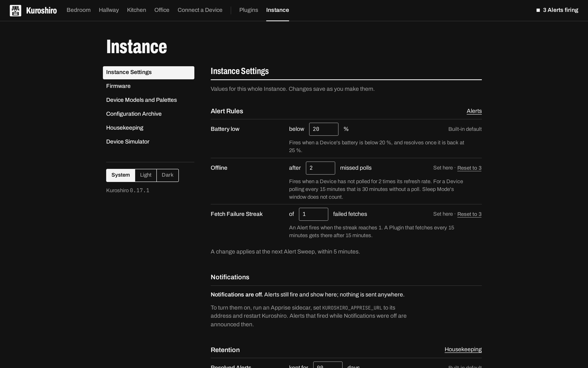The image size is (588, 368).
Task: Choose the System theme option
Action: click(x=120, y=175)
